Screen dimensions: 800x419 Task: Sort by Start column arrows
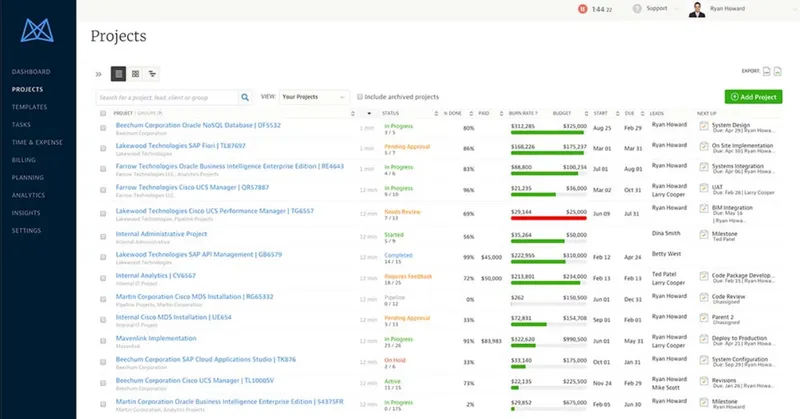[617, 113]
